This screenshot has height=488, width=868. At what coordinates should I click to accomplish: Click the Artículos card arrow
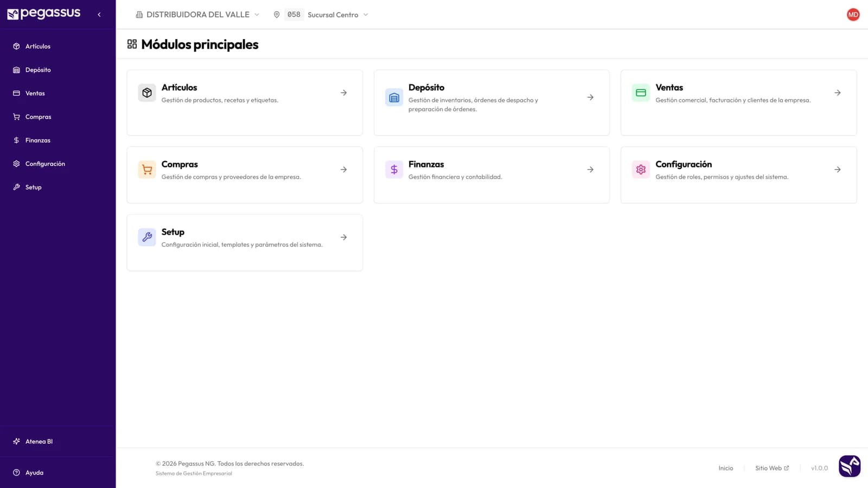343,93
